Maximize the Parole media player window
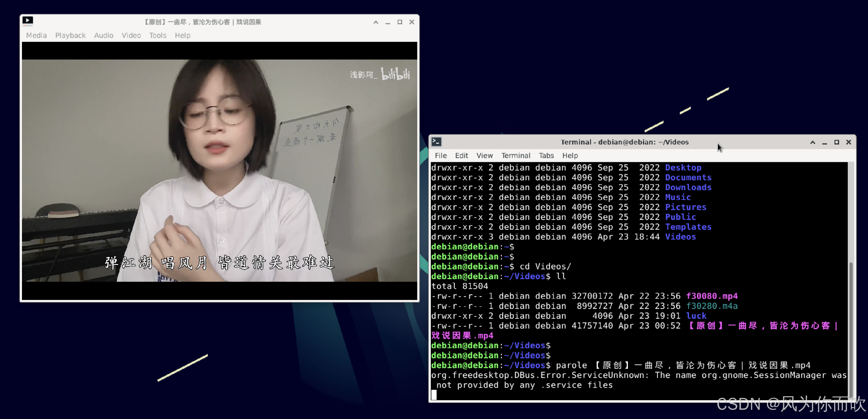This screenshot has height=419, width=868. pos(400,22)
